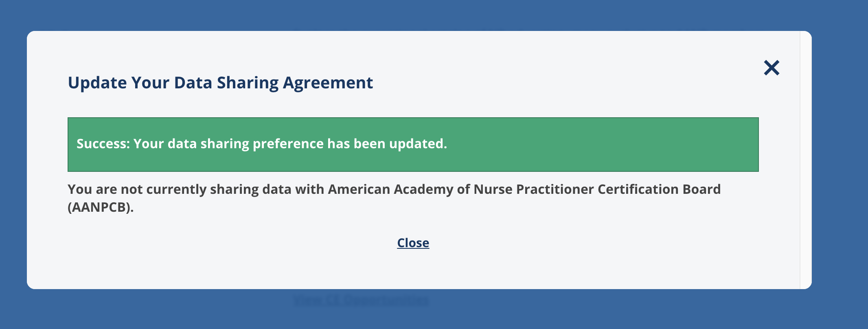Click the green success confirmation banner
868x329 pixels.
tap(413, 144)
